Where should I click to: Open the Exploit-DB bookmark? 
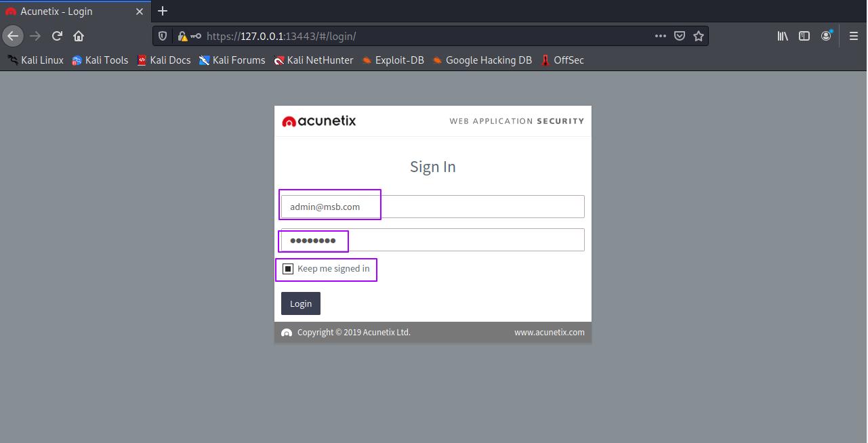tap(392, 60)
